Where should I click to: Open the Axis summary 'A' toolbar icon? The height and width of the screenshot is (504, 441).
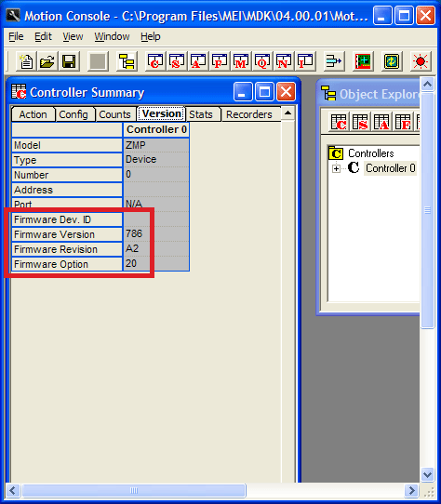coord(198,61)
